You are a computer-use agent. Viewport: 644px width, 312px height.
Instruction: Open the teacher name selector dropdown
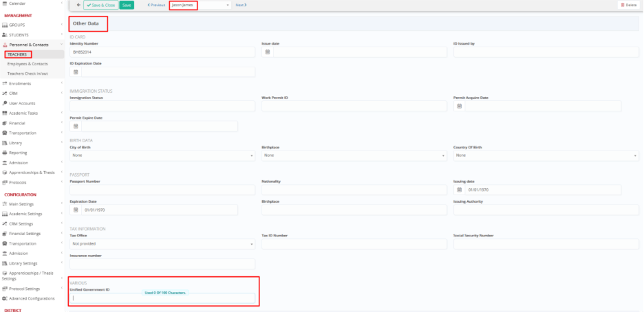click(x=200, y=5)
